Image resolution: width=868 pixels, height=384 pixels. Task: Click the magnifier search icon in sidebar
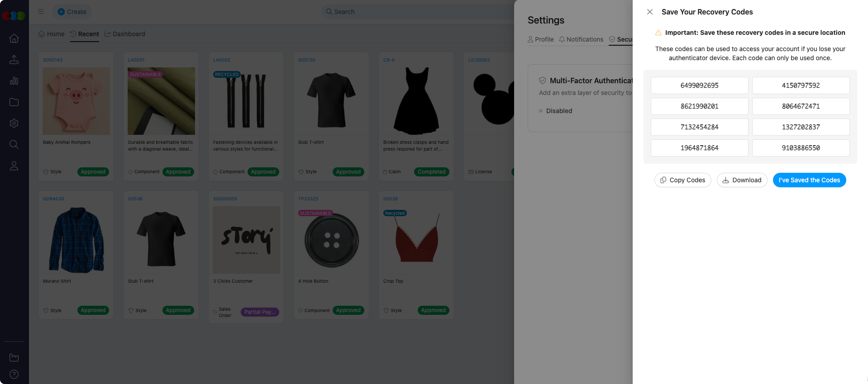point(14,145)
